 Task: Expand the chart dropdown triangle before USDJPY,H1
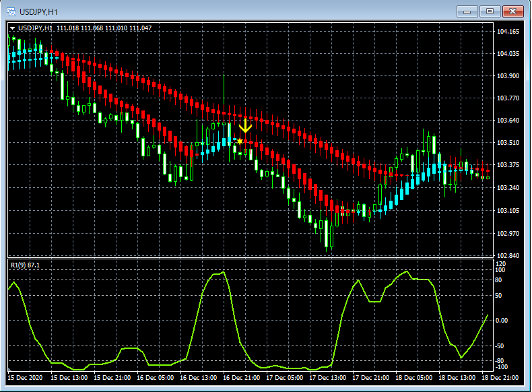[x=13, y=28]
